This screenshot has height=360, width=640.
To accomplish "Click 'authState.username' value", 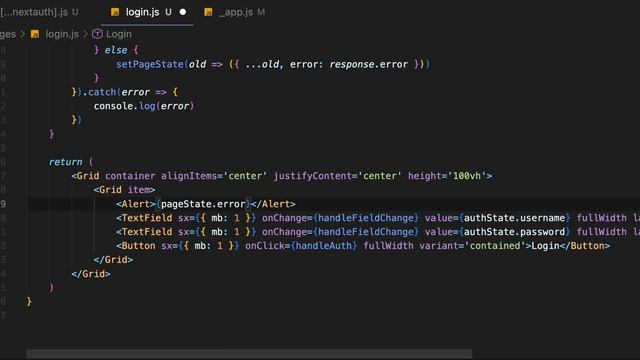I will (x=514, y=218).
